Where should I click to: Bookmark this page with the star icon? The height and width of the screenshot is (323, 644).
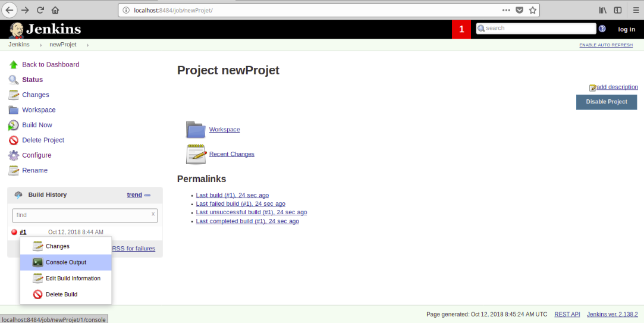533,10
